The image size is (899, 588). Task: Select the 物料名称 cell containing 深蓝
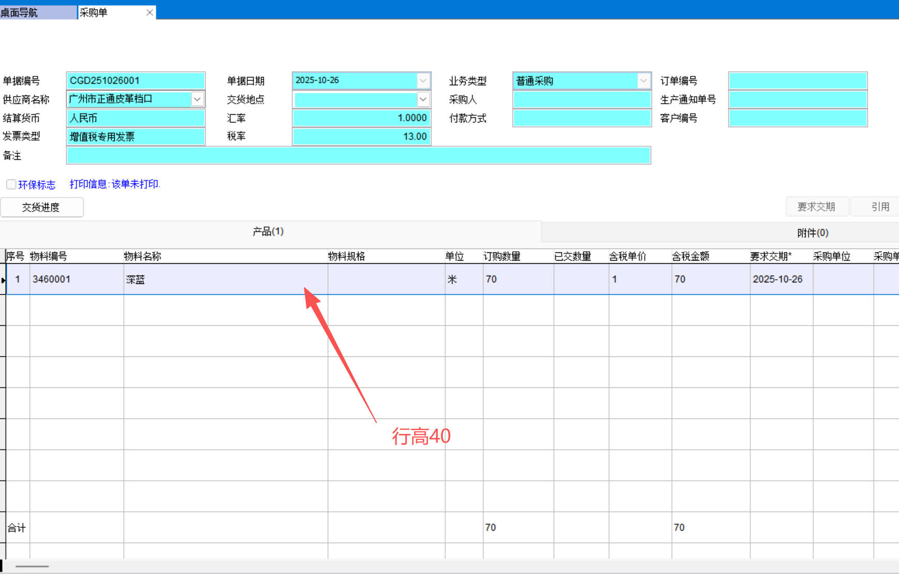click(x=225, y=280)
